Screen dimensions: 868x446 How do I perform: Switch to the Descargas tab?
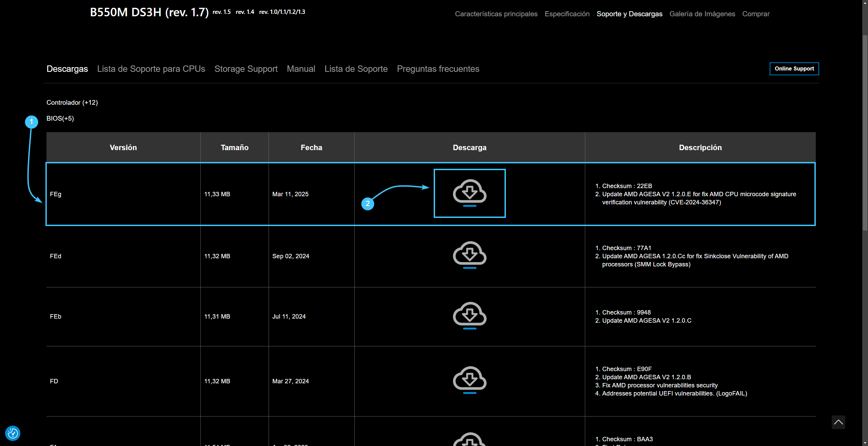tap(67, 69)
